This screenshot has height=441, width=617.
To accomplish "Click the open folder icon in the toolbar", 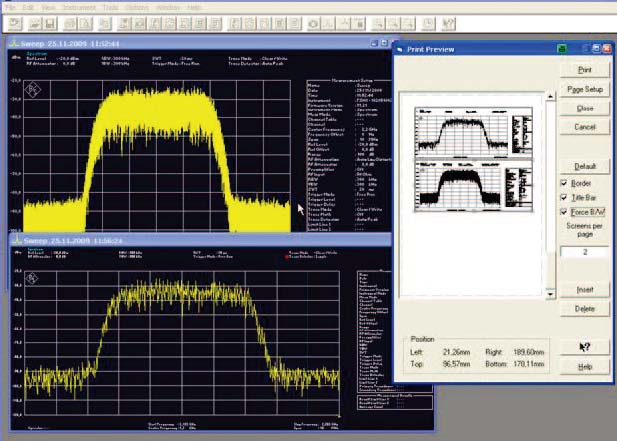I will pyautogui.click(x=33, y=22).
